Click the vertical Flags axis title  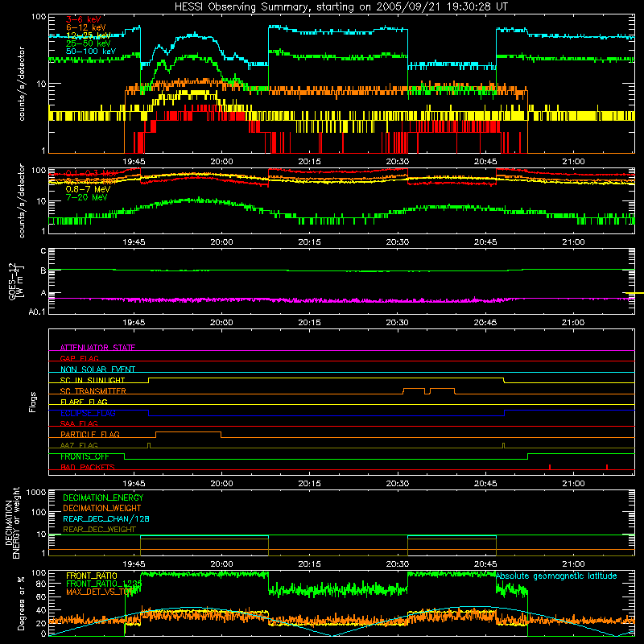point(33,402)
